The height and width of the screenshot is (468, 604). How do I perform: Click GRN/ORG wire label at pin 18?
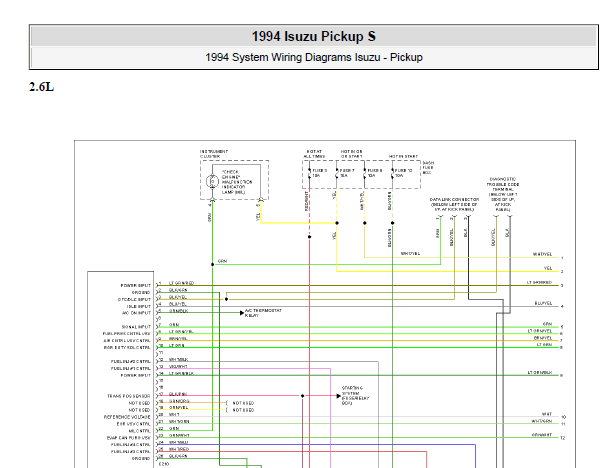pyautogui.click(x=179, y=401)
